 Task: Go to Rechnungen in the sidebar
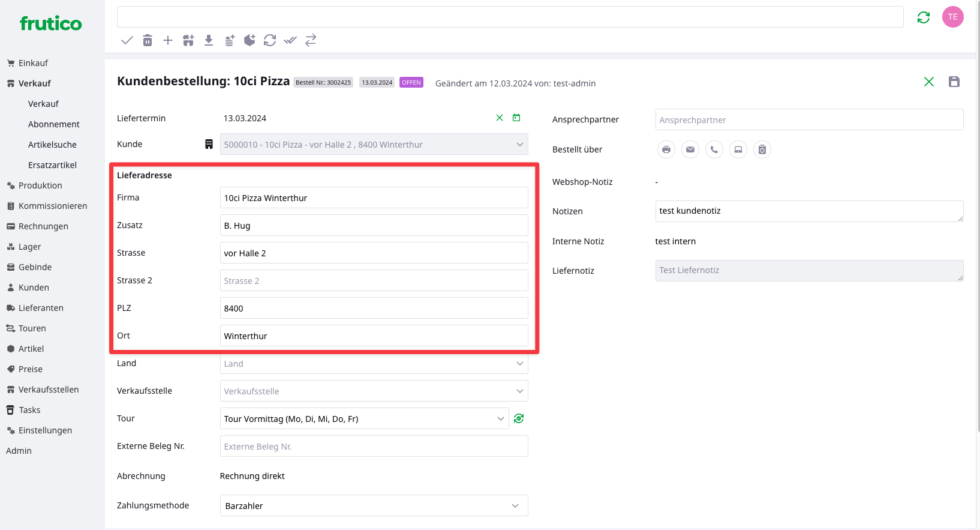pyautogui.click(x=43, y=226)
